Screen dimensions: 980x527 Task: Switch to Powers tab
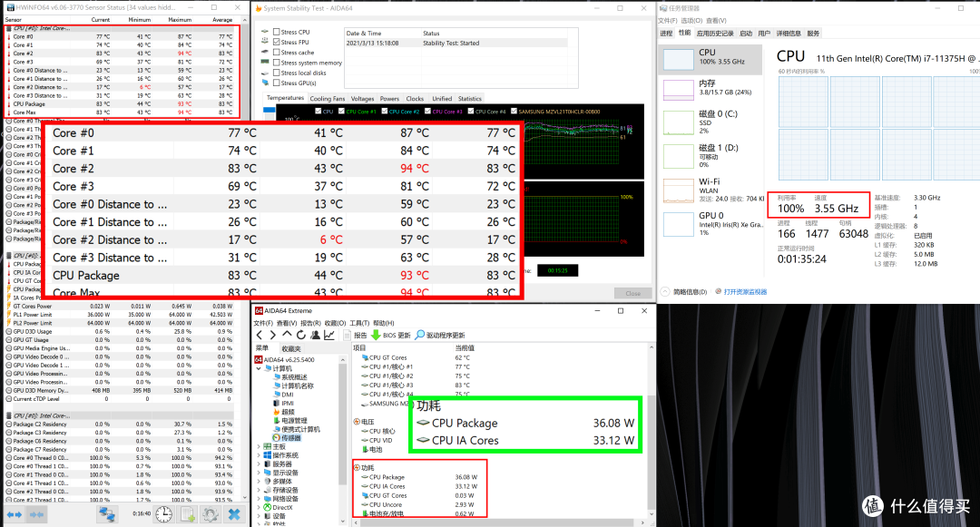pos(389,99)
